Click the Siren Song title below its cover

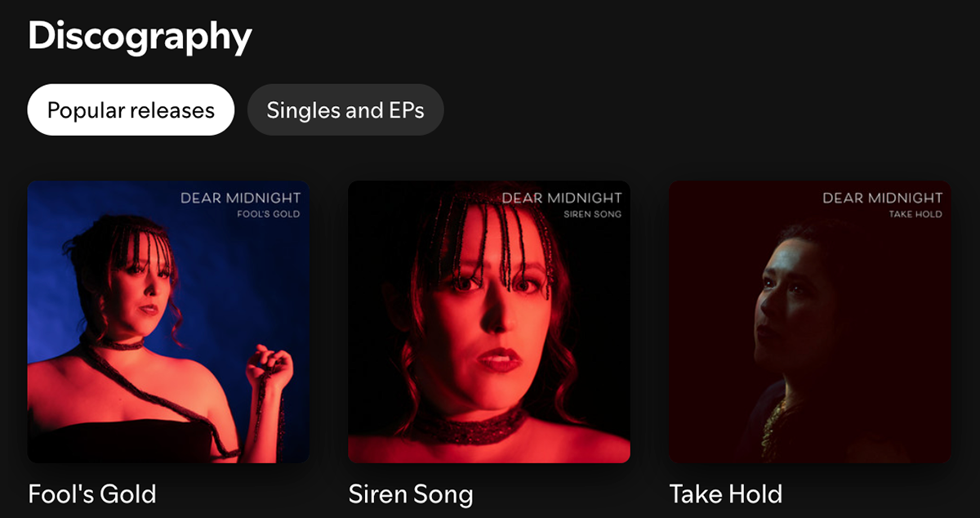point(411,493)
